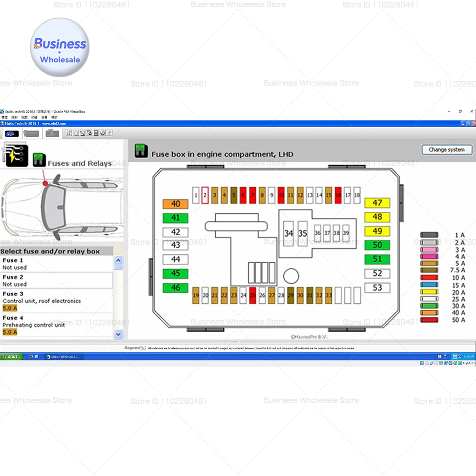The height and width of the screenshot is (476, 476).
Task: Open the calculator toolbar icon
Action: (x=96, y=133)
